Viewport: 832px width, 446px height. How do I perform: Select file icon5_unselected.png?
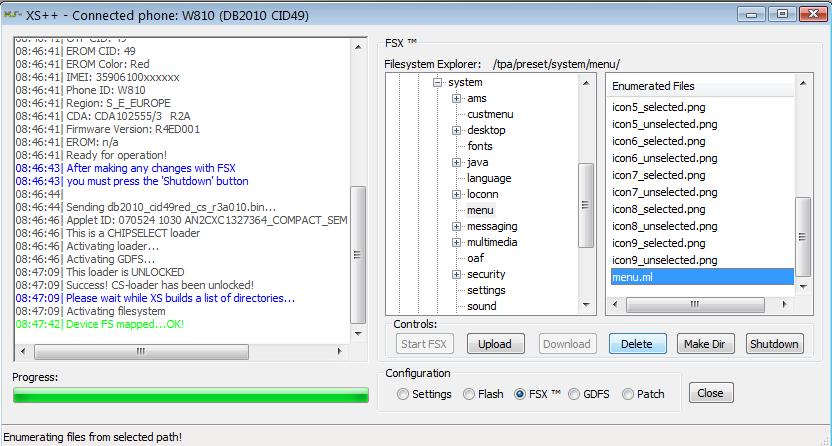pos(664,124)
